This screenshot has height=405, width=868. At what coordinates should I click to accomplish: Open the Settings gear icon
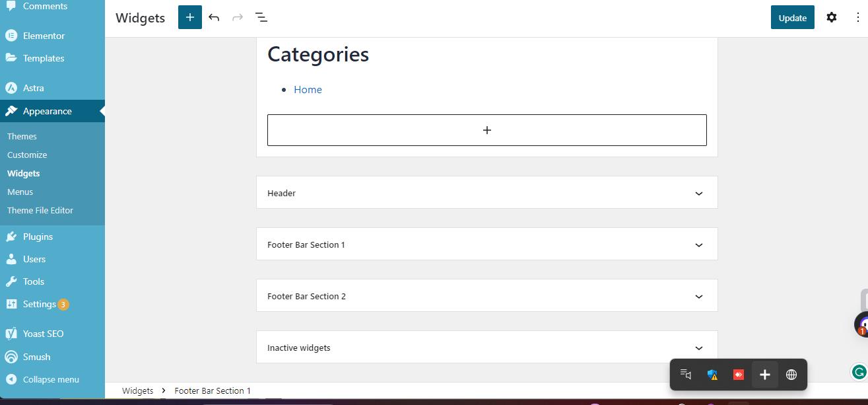832,17
